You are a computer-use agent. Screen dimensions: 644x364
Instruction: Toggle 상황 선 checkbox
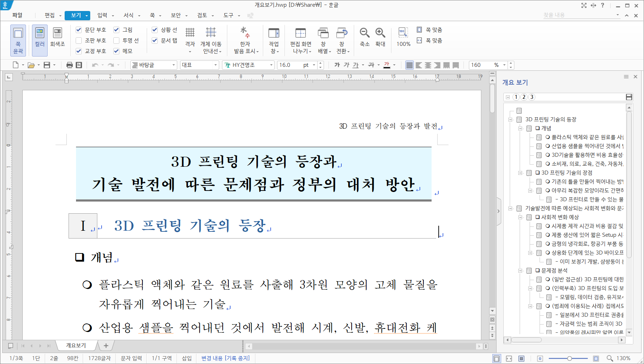pos(155,30)
